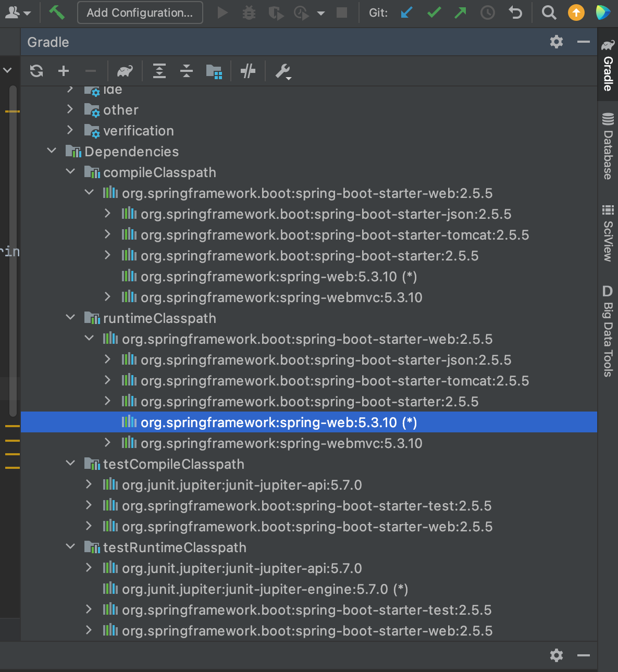Screen dimensions: 618x672
Task: Click the bottom panel settings gear
Action: (557, 655)
